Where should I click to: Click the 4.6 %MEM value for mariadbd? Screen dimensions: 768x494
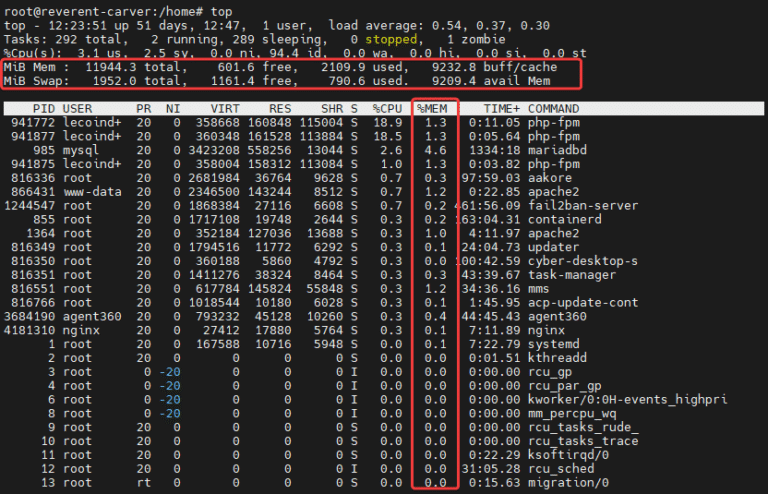(435, 150)
